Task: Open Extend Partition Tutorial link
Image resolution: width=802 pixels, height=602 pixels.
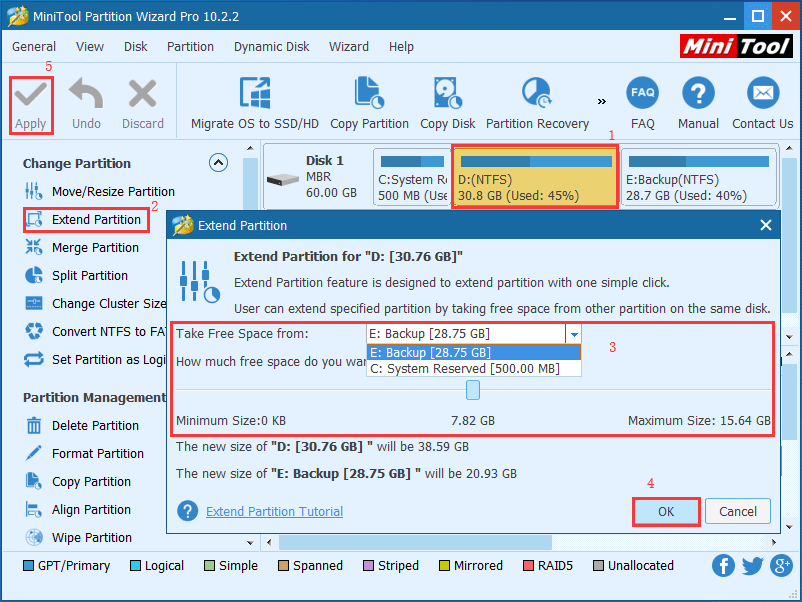Action: click(274, 511)
